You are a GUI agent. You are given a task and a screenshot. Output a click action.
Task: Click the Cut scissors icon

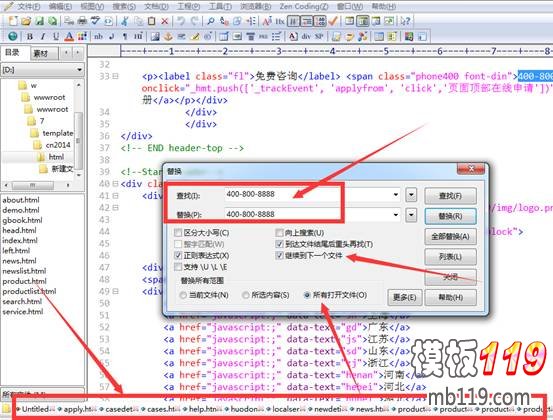point(124,21)
